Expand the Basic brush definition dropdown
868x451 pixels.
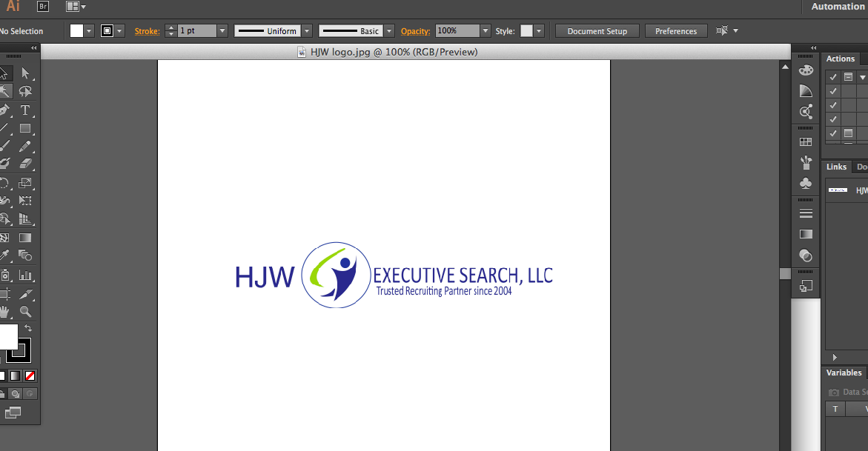tap(388, 30)
